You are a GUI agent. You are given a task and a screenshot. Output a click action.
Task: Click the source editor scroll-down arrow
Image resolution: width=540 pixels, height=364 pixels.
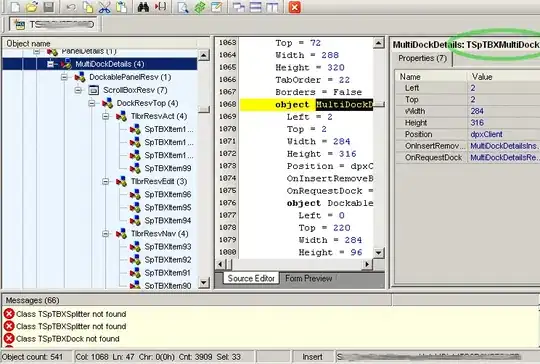point(378,252)
